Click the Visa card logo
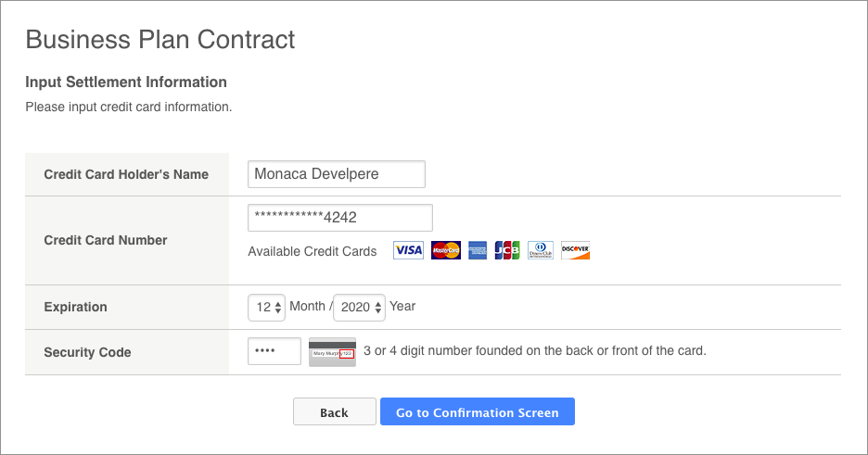Image resolution: width=868 pixels, height=455 pixels. pyautogui.click(x=409, y=250)
